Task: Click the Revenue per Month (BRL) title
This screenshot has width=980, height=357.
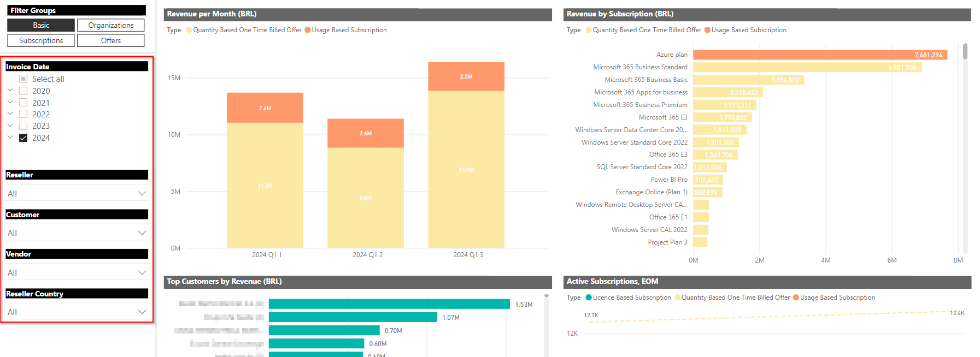Action: pyautogui.click(x=212, y=14)
